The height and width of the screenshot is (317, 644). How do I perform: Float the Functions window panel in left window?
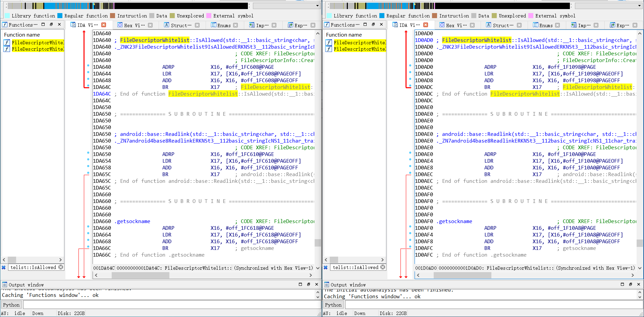(51, 24)
